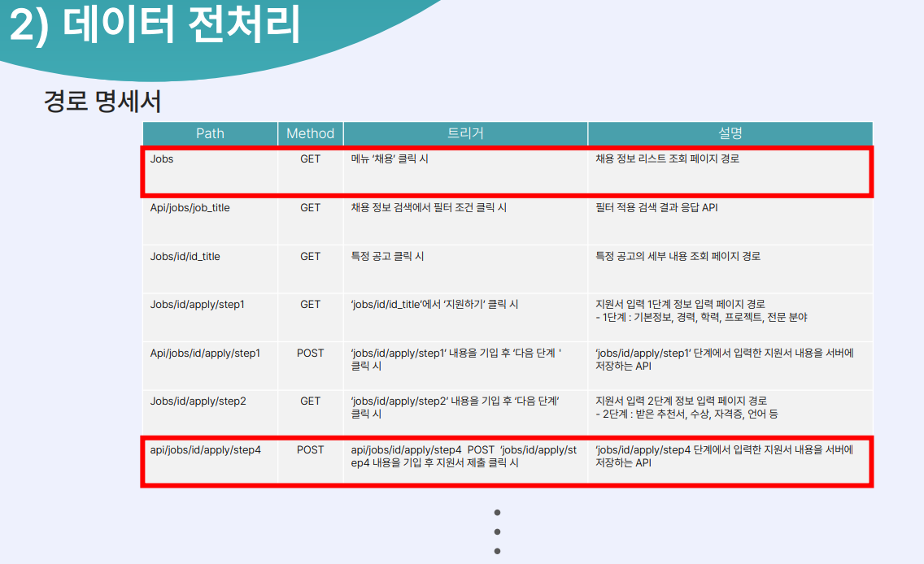924x564 pixels.
Task: Click trigger "'jobs/id/id_title'에서 '지원하기' 클릭 시"
Action: click(x=434, y=305)
